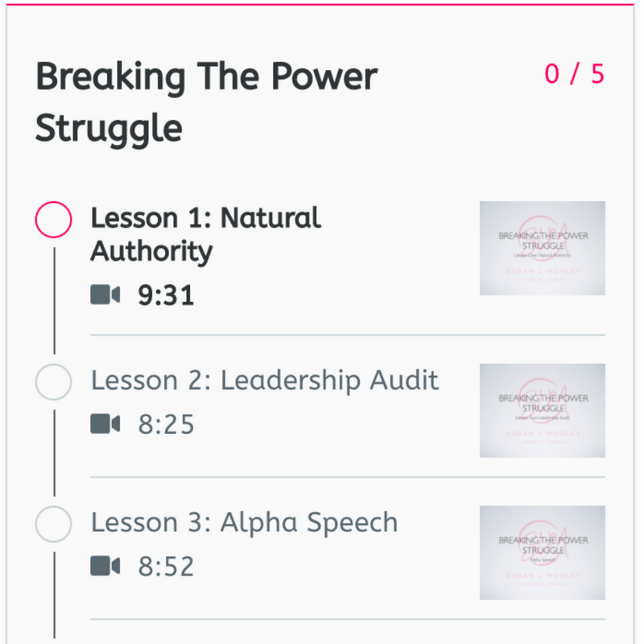Click the 9:31 duration label
The height and width of the screenshot is (644, 644).
tap(166, 296)
